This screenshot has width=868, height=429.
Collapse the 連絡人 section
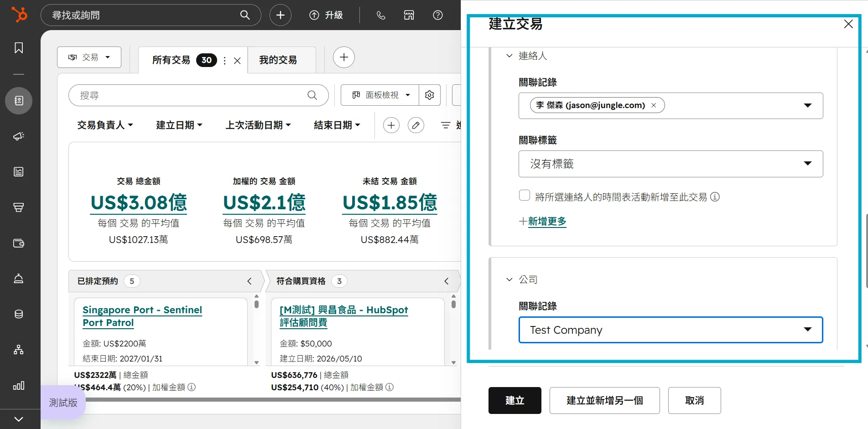coord(509,56)
